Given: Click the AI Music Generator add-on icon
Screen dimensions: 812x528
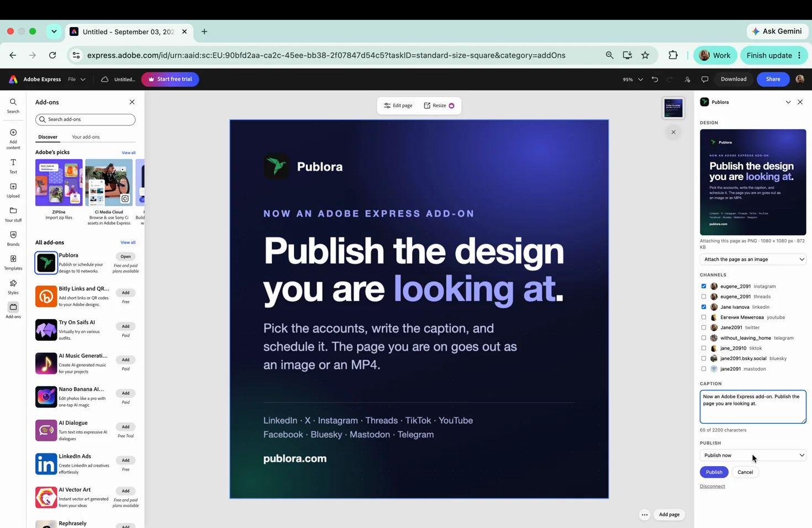Looking at the screenshot, I should click(x=46, y=363).
